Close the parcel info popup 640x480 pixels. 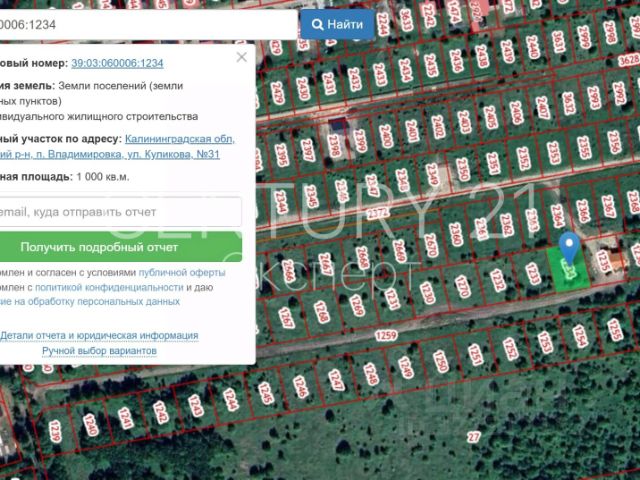click(242, 57)
